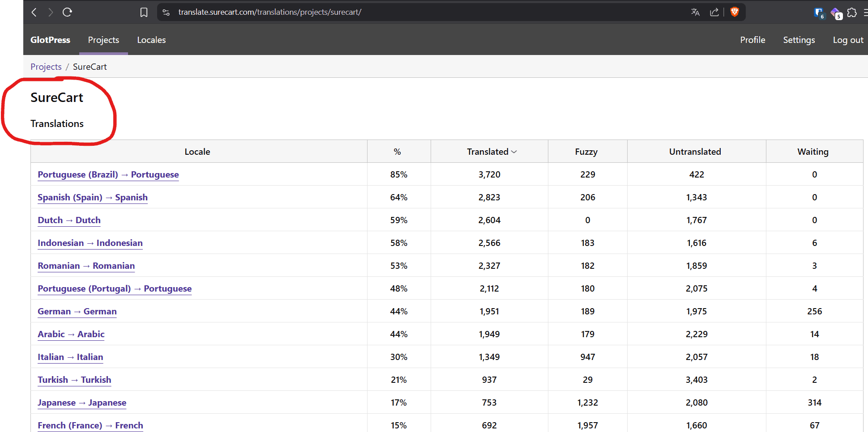This screenshot has width=868, height=432.
Task: Open the German translation row link
Action: [77, 311]
